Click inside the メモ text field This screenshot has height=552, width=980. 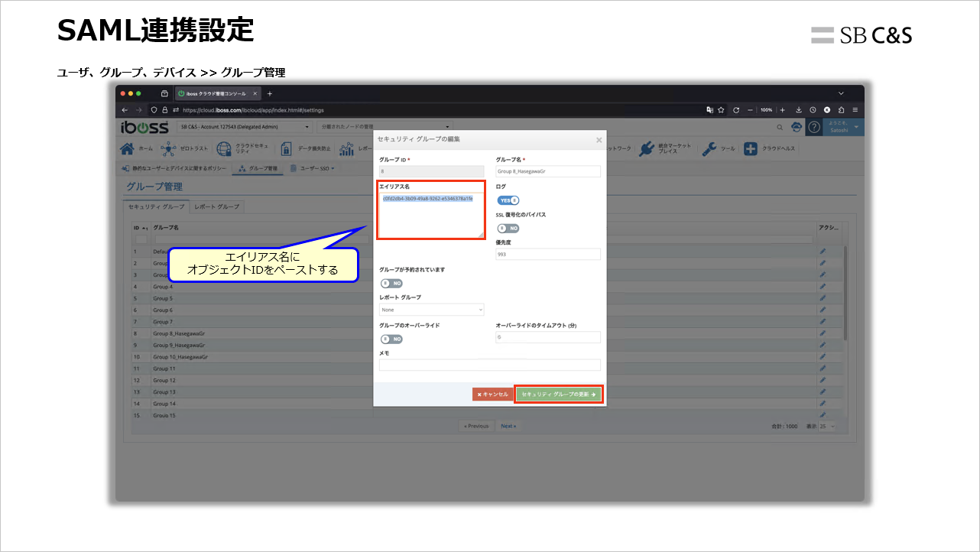[490, 365]
